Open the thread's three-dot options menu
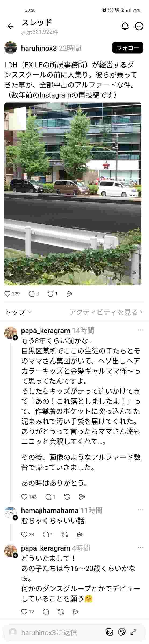Screen dimensions: 149x644 pos(139,26)
